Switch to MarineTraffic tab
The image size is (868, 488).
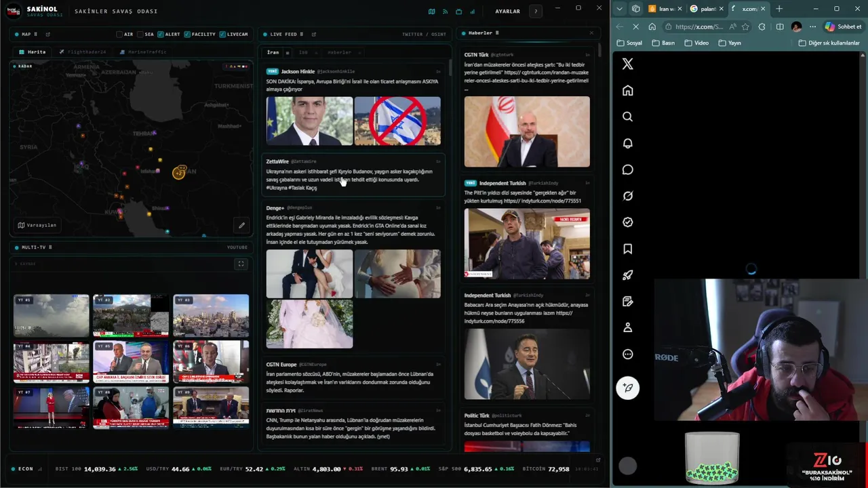[x=142, y=52]
